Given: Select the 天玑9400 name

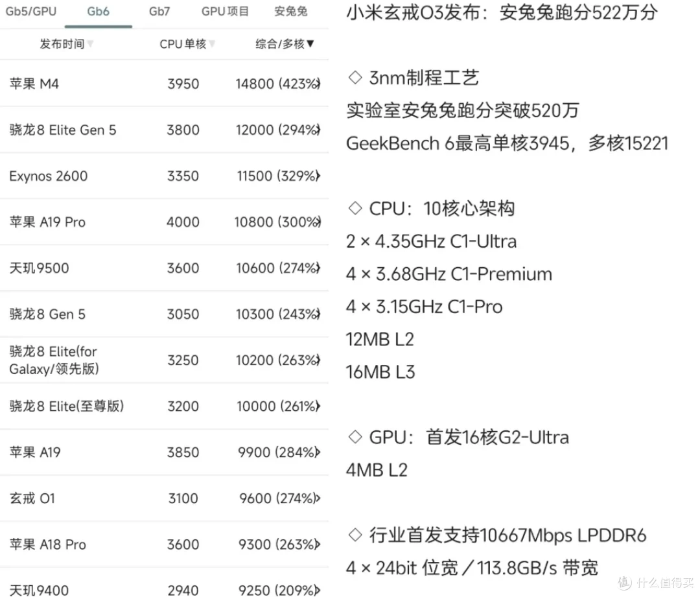Looking at the screenshot, I should (40, 591).
